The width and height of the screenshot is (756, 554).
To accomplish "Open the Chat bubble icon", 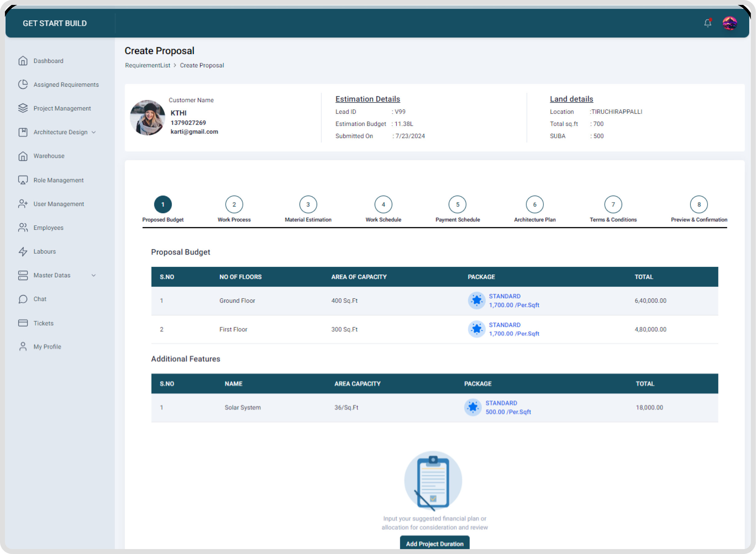I will click(23, 299).
